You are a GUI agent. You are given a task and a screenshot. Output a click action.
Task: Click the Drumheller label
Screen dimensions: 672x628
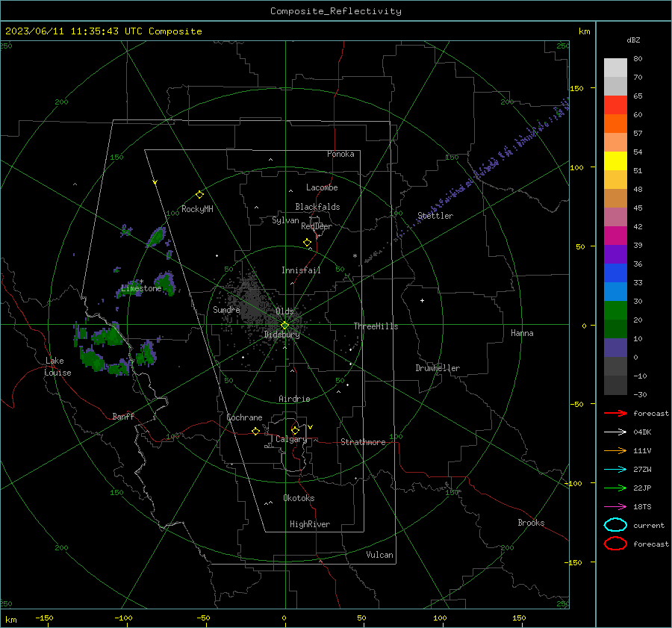click(x=438, y=368)
